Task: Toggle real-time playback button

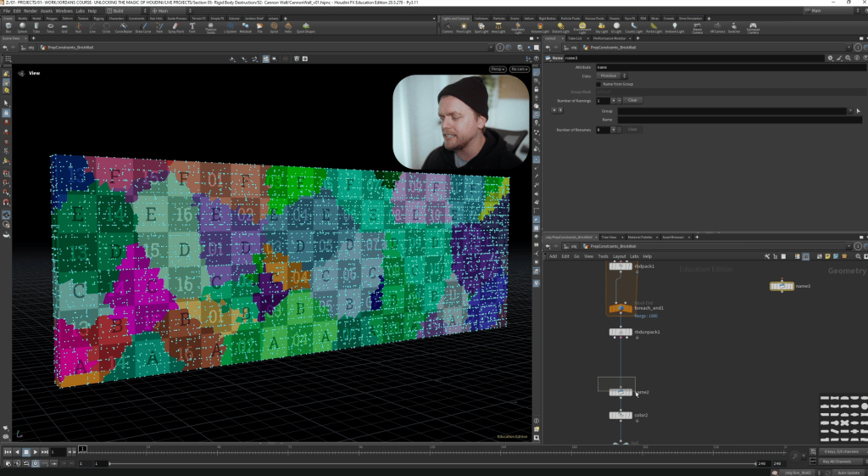Action: click(35, 463)
